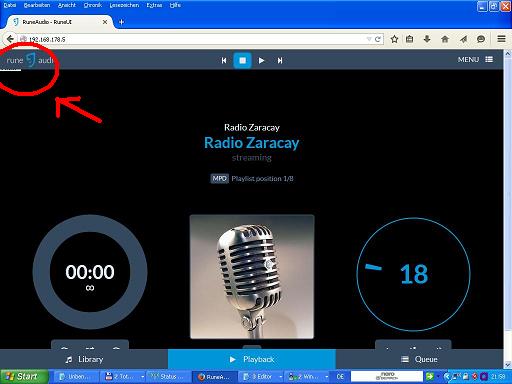The width and height of the screenshot is (512, 384).
Task: Skip to next track in RuneAudio
Action: tap(280, 60)
